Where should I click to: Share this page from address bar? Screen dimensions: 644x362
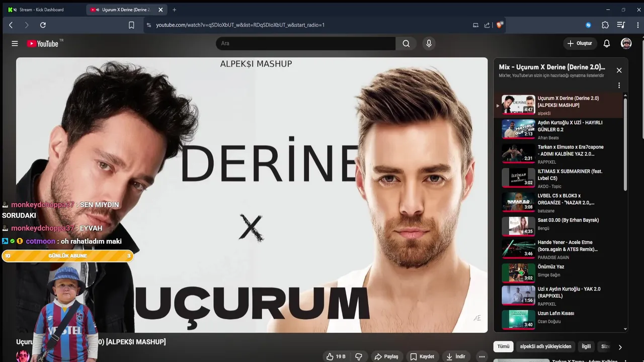[487, 25]
